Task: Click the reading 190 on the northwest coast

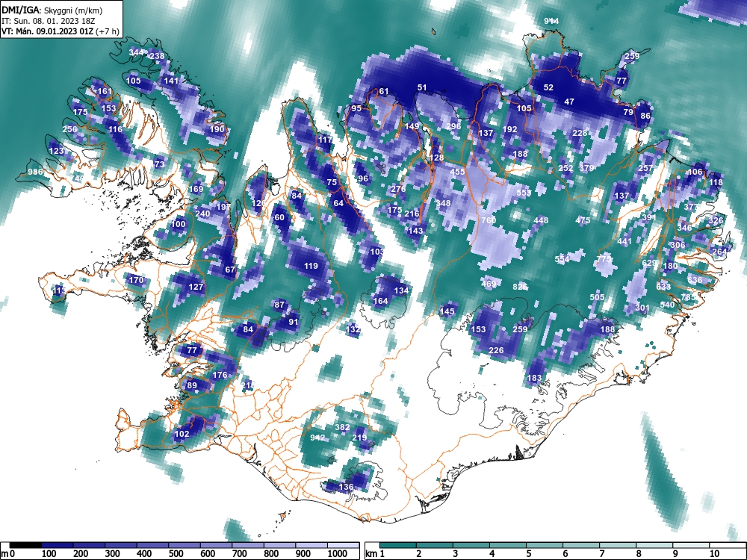Action: coord(217,129)
